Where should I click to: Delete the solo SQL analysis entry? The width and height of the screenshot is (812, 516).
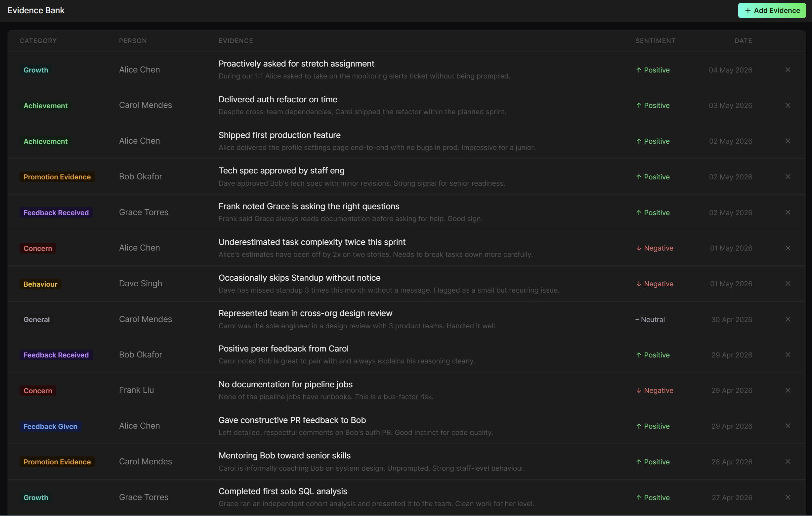(x=788, y=497)
